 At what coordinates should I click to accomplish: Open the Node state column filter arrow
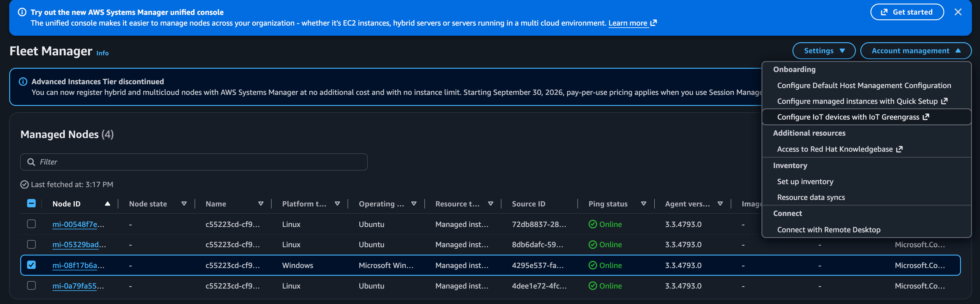tap(184, 204)
